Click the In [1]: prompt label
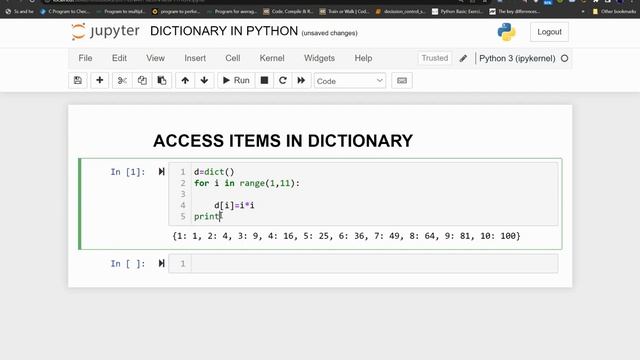Viewport: 640px width, 360px height. coord(128,172)
